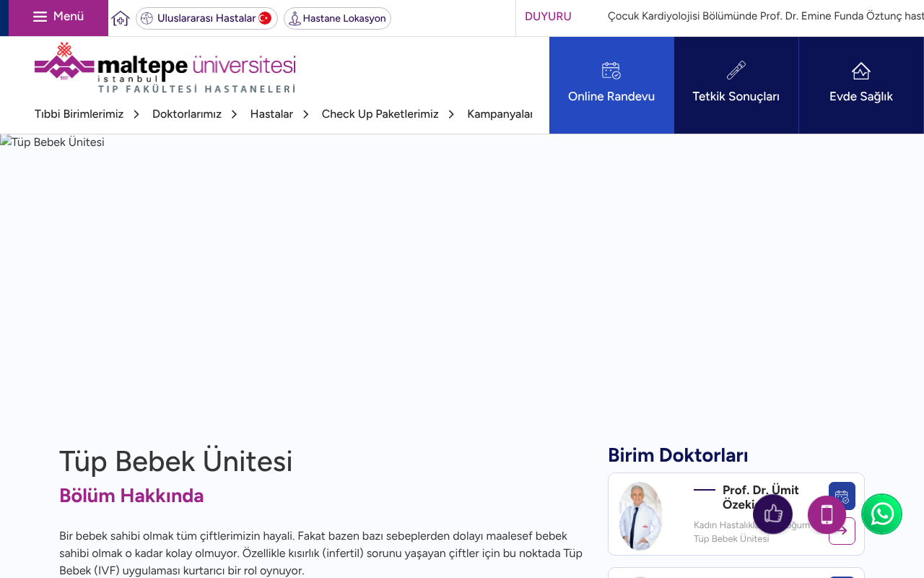Click the home hospital icon

(121, 18)
